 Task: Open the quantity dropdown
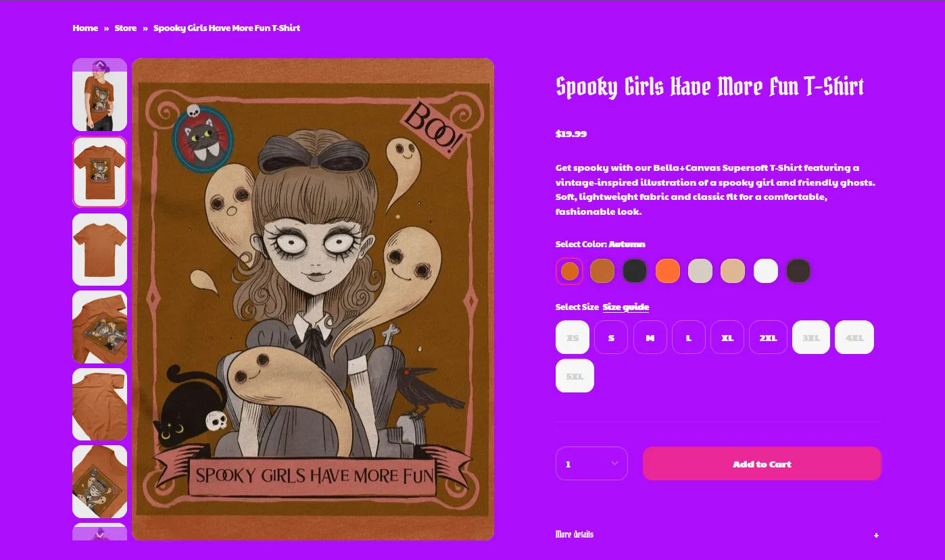[x=591, y=463]
